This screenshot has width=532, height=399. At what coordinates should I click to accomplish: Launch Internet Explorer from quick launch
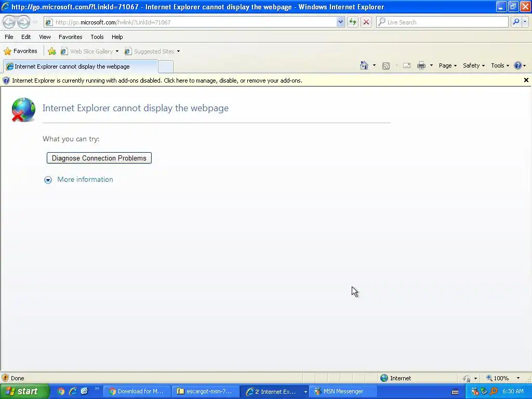pos(73,391)
